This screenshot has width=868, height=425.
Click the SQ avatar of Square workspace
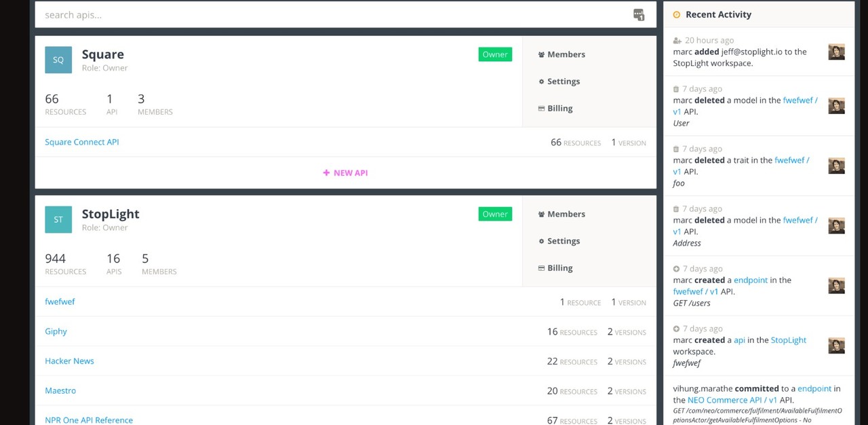point(58,60)
